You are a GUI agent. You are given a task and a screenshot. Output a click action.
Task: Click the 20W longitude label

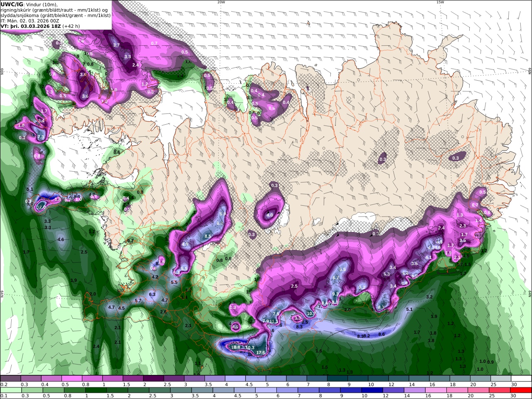[221, 2]
